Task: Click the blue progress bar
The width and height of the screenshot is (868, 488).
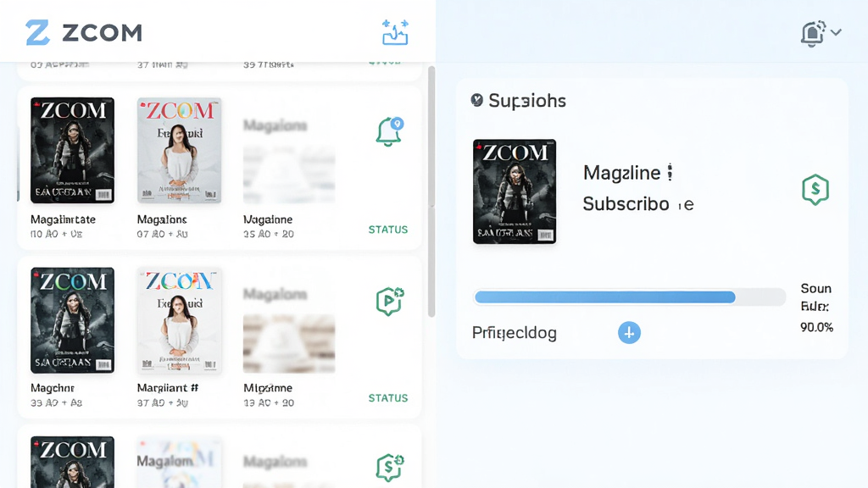Action: pos(630,297)
